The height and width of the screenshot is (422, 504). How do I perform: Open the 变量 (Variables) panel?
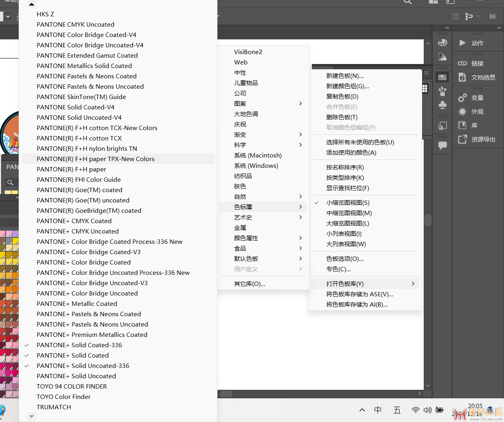tap(477, 97)
